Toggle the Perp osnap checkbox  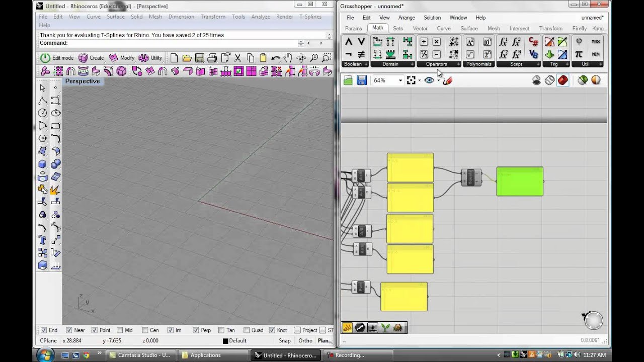(x=196, y=330)
